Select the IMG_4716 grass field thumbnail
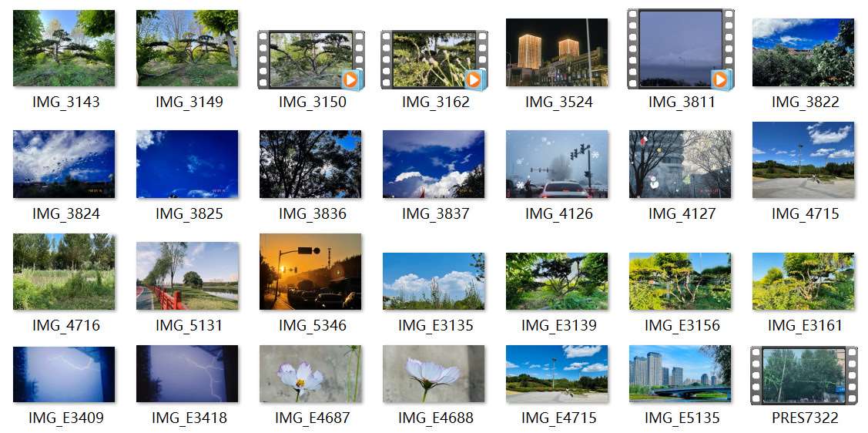868x433 pixels. click(x=64, y=271)
